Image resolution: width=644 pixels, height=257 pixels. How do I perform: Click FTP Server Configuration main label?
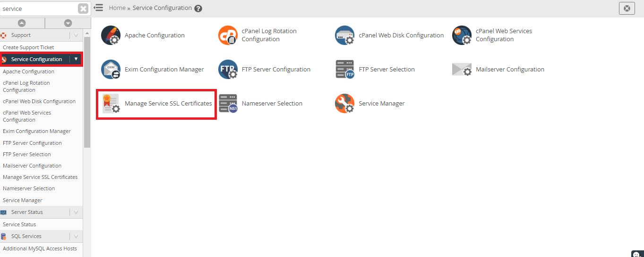tap(276, 70)
